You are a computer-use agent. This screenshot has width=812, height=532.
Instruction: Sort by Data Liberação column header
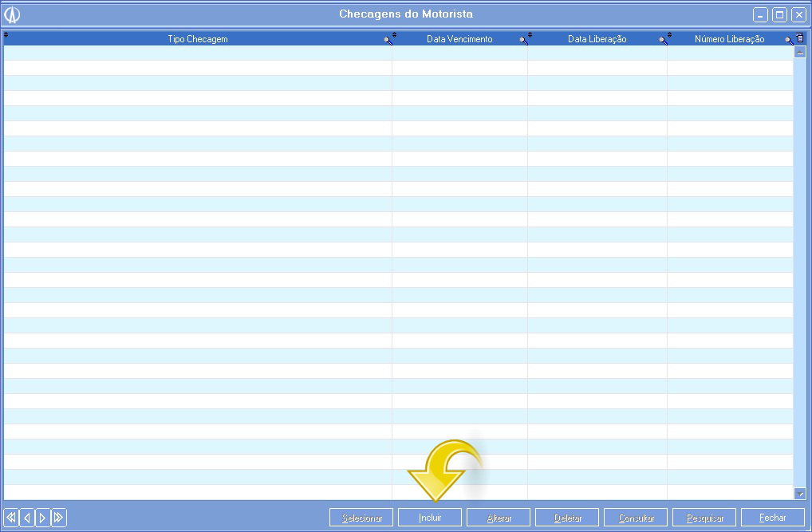coord(597,39)
